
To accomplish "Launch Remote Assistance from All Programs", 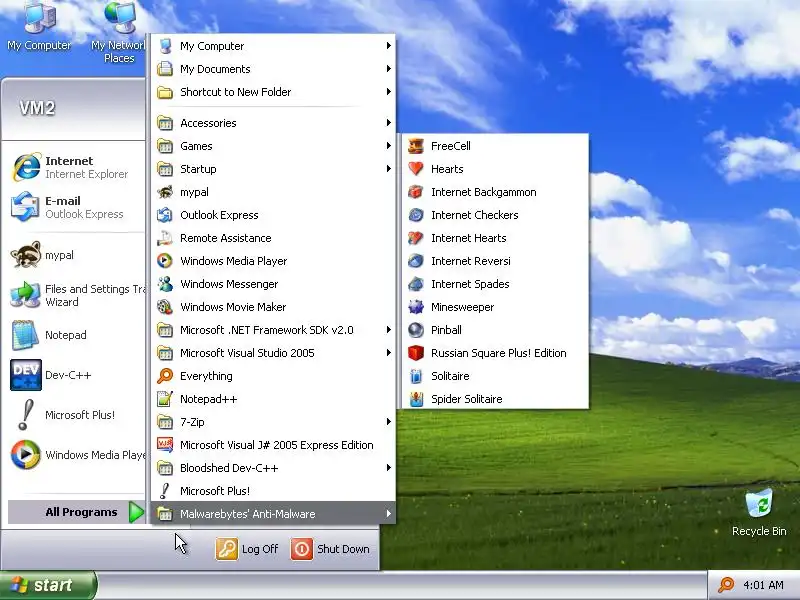I will 273,238.
